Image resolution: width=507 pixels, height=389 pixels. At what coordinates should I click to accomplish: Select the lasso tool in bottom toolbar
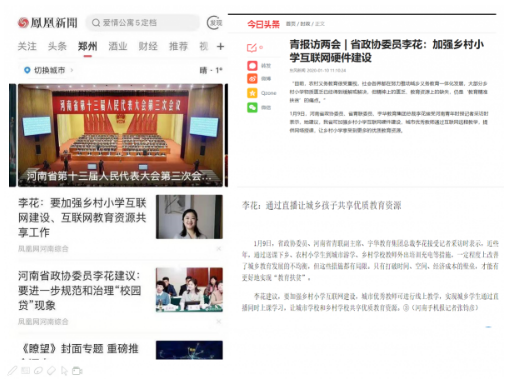38,370
